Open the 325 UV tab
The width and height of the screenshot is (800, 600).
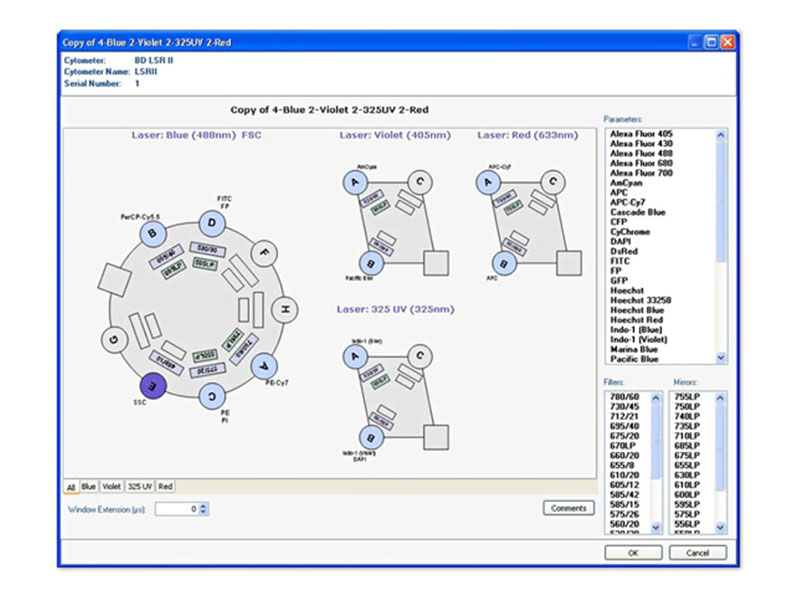tap(140, 486)
